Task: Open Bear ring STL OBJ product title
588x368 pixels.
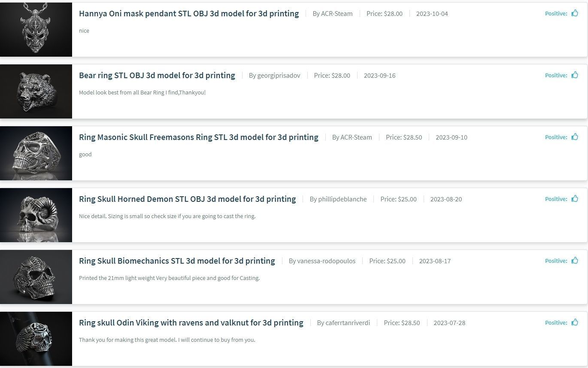Action: click(157, 75)
